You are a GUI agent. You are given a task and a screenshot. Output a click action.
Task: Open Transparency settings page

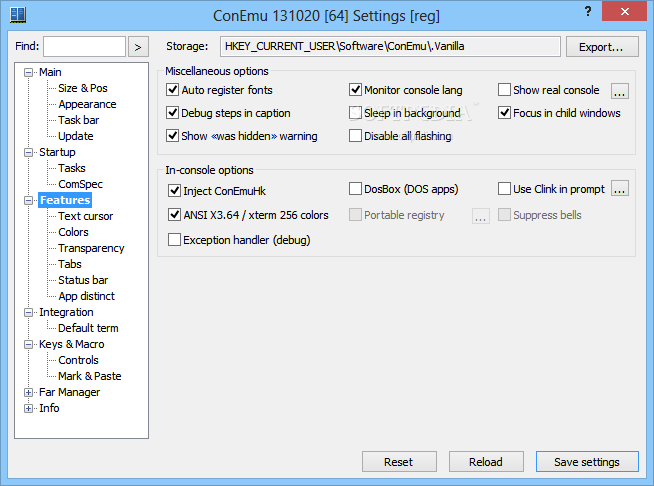click(91, 248)
